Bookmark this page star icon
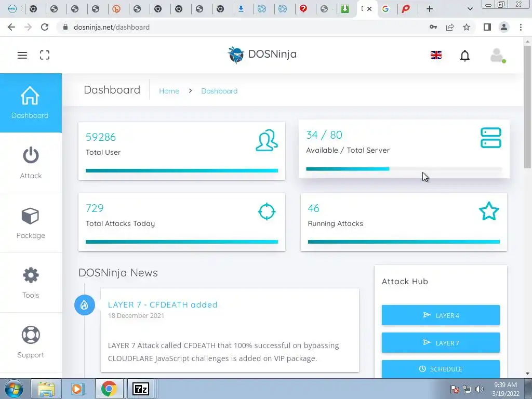Viewport: 532px width, 399px height. click(x=467, y=27)
